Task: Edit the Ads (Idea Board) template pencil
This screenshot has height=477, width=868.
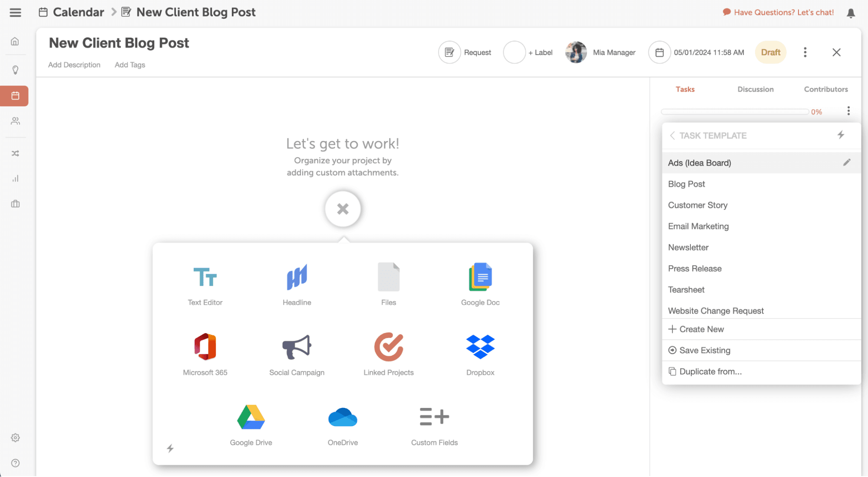Action: tap(846, 162)
